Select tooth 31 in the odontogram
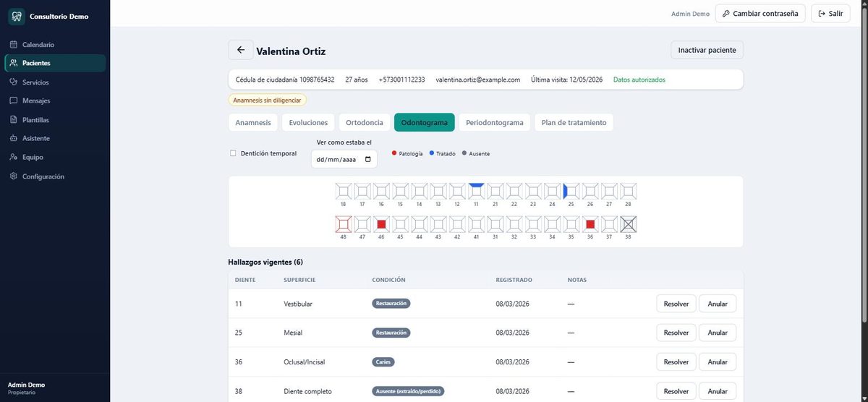Screen dimensions: 868x402 click(x=495, y=224)
